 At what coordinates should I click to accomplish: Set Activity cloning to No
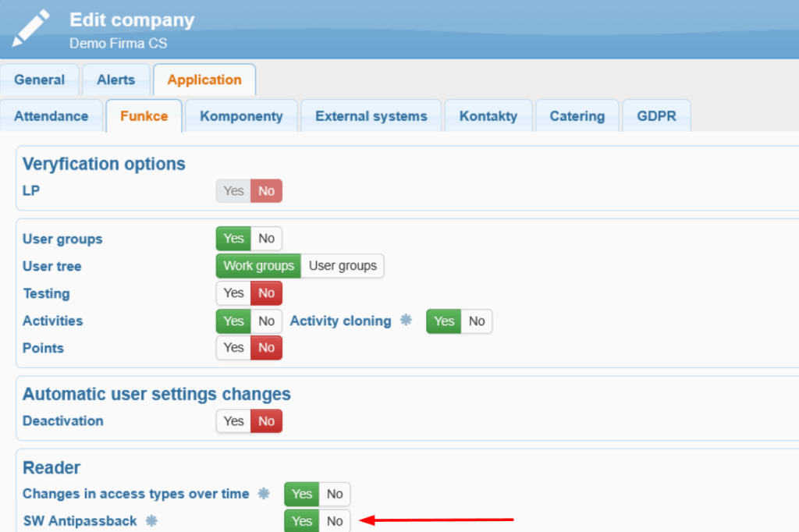point(477,321)
